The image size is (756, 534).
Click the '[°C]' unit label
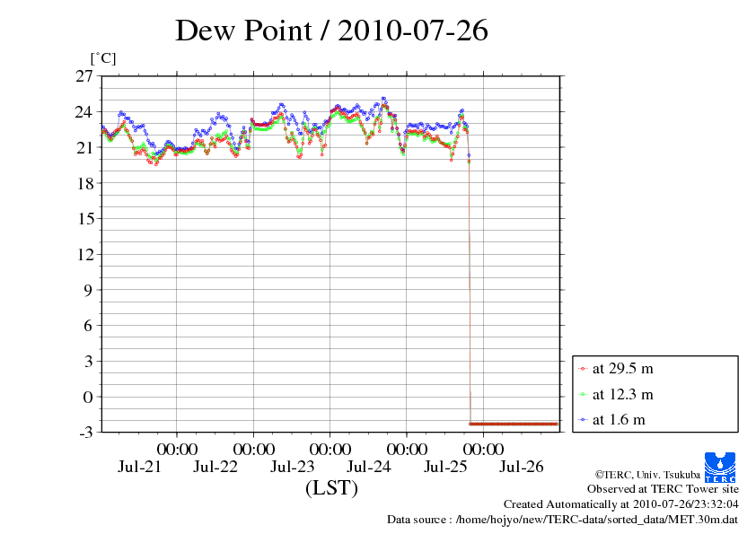(x=103, y=59)
